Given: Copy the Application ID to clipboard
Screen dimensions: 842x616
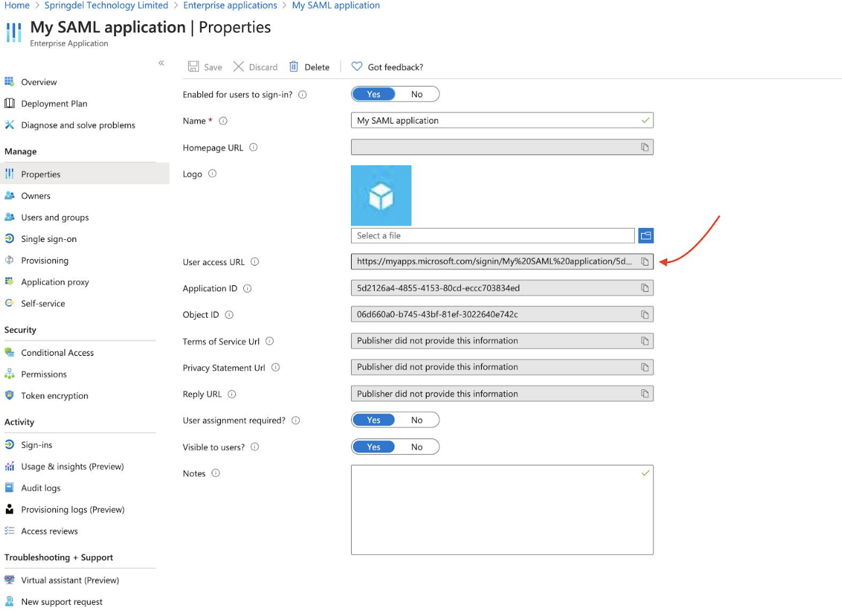Looking at the screenshot, I should point(645,288).
